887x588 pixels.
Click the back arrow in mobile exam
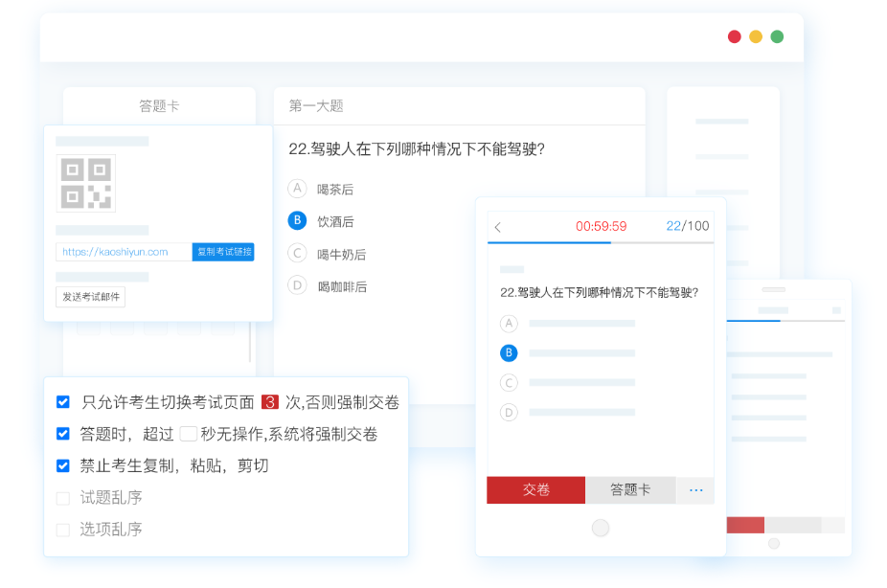[x=497, y=227]
